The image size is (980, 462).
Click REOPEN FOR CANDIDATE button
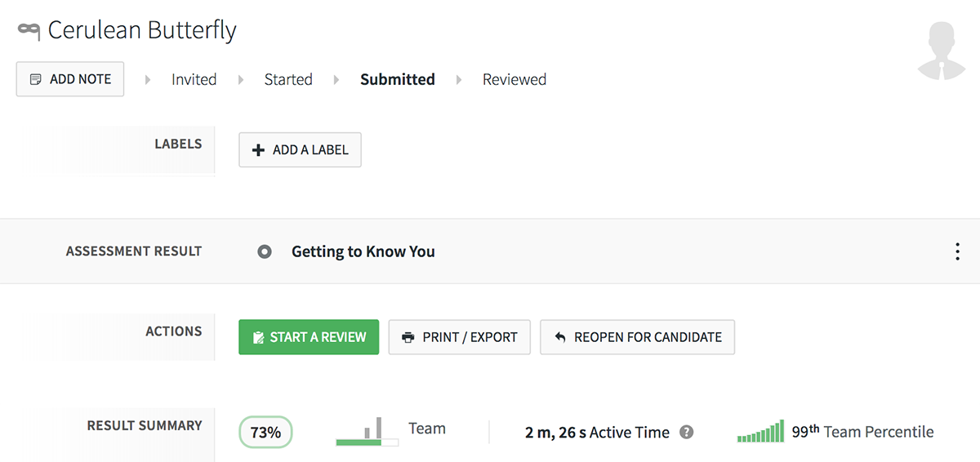coord(637,337)
